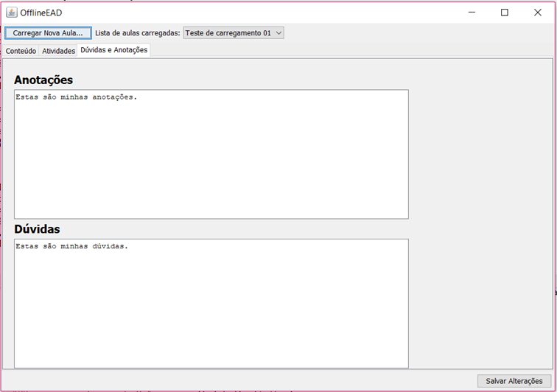
Task: Select the Dúvidas e Anotações tab
Action: click(114, 50)
